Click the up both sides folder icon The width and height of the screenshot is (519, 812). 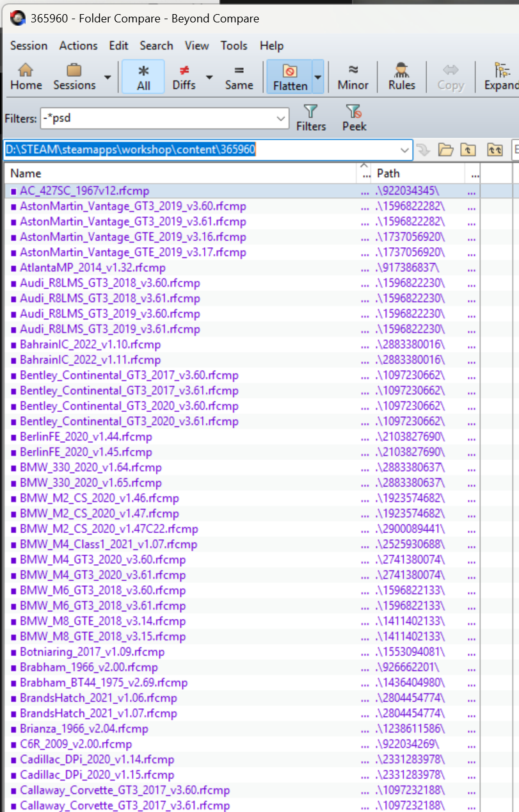click(x=495, y=150)
